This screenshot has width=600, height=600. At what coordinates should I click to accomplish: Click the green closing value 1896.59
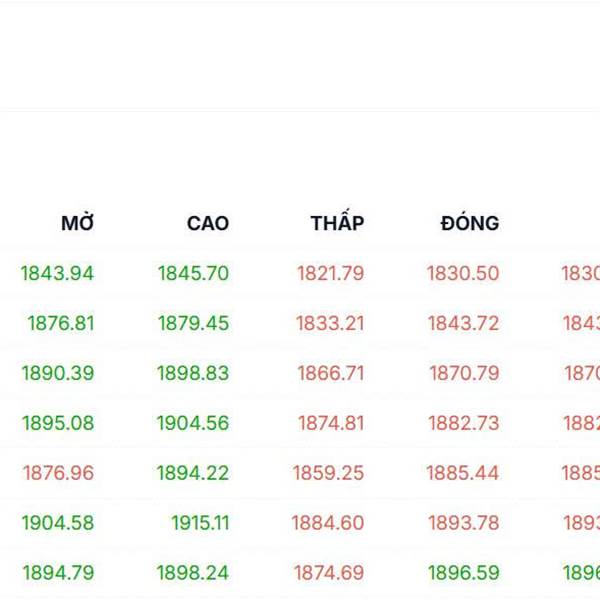click(463, 573)
